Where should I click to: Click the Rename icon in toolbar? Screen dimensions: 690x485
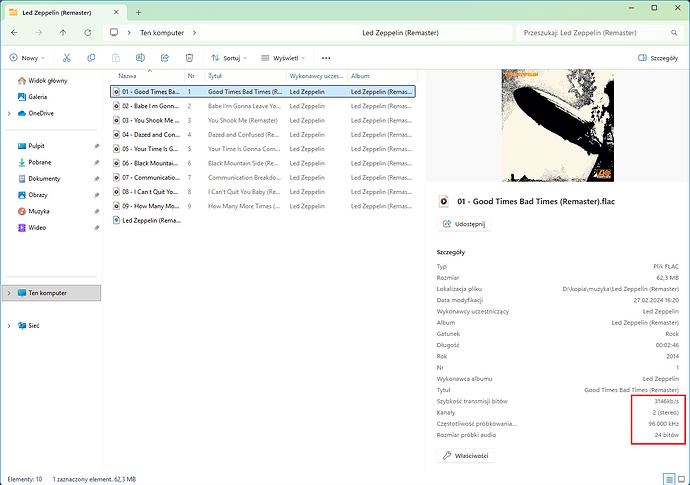pyautogui.click(x=140, y=58)
